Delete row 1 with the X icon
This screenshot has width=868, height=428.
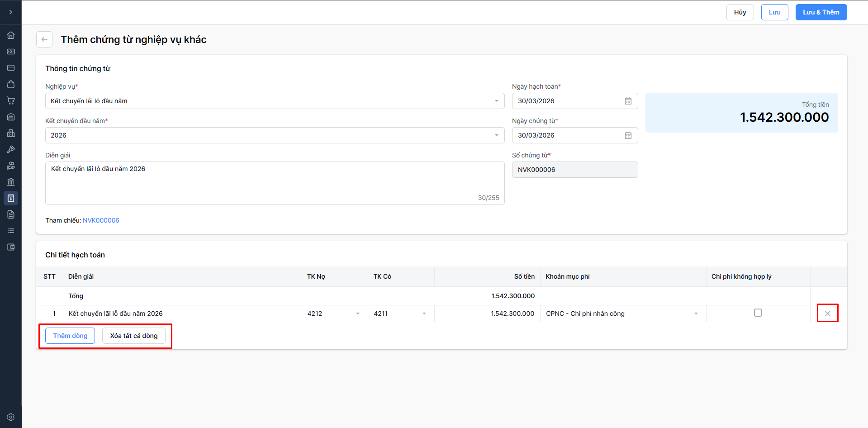[827, 313]
